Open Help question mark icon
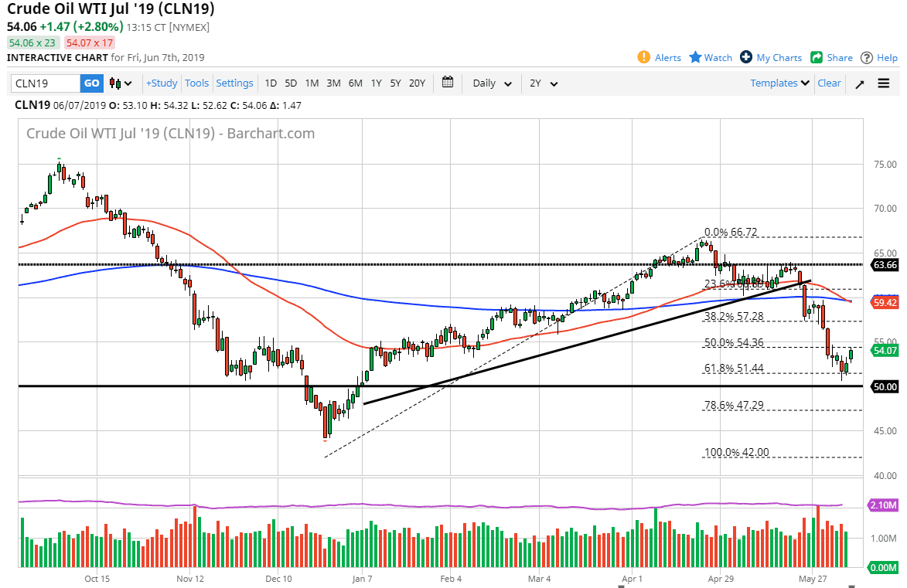Image resolution: width=907 pixels, height=588 pixels. click(867, 57)
